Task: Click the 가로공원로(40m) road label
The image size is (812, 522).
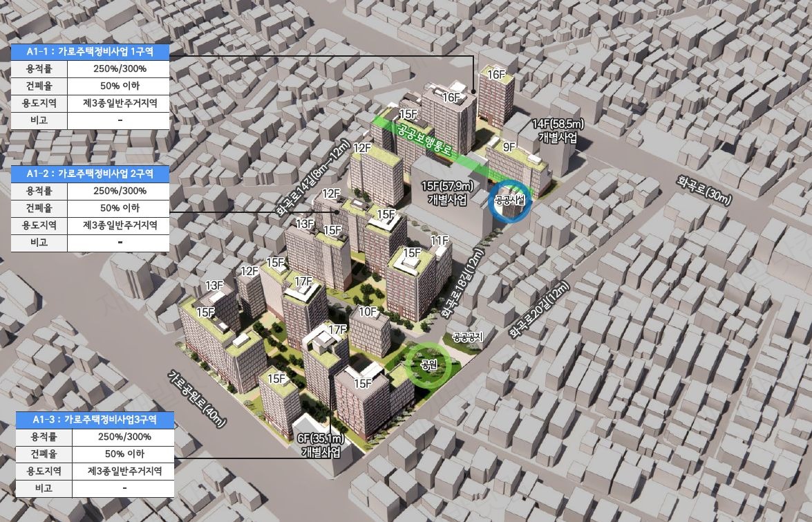Action: click(x=197, y=399)
